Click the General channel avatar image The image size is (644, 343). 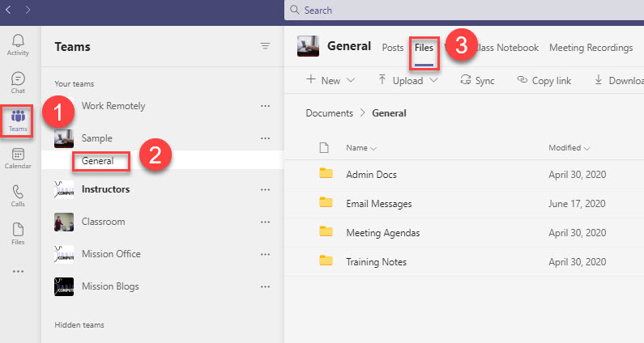coord(308,46)
